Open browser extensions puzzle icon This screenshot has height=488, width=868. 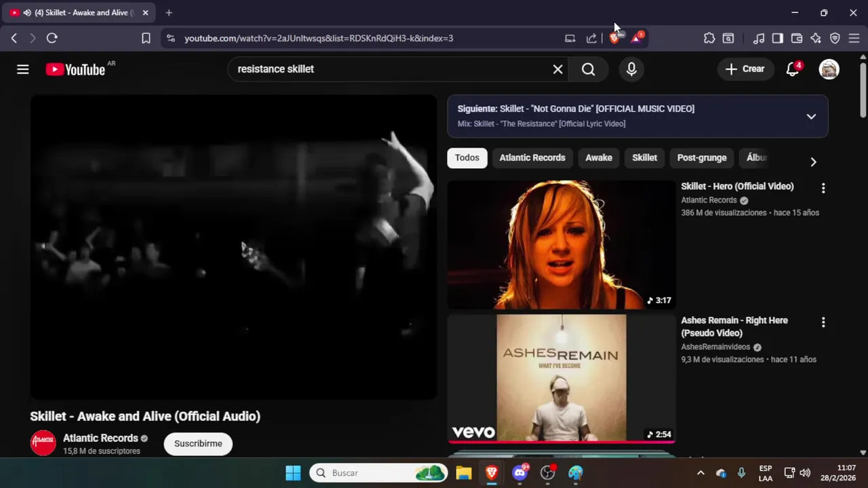(709, 38)
